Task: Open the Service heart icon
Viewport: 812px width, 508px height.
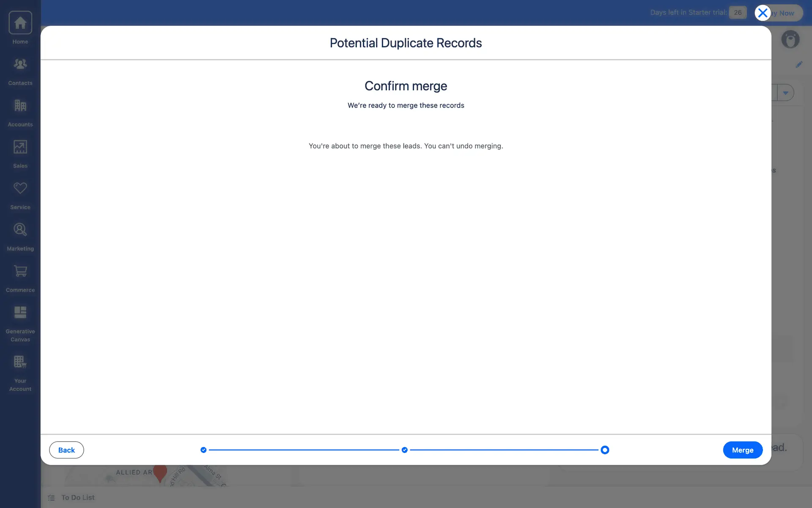Action: click(x=20, y=188)
